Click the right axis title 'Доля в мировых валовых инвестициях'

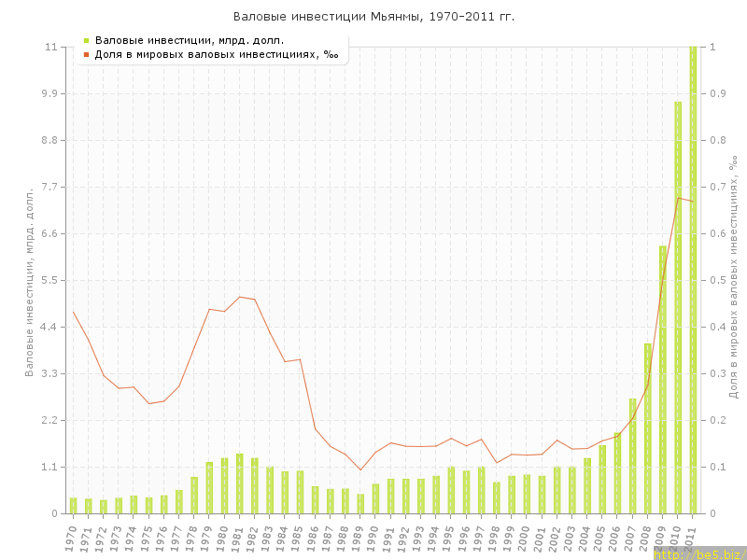pos(733,280)
